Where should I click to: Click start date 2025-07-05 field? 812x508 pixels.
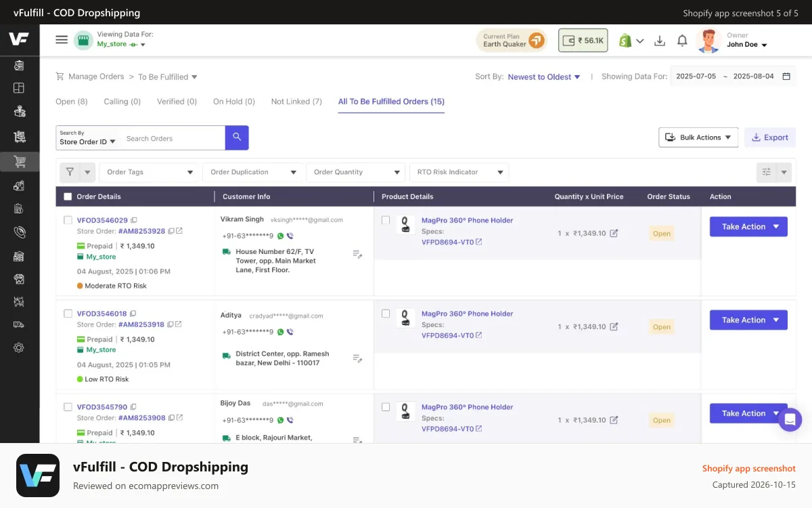tap(696, 77)
